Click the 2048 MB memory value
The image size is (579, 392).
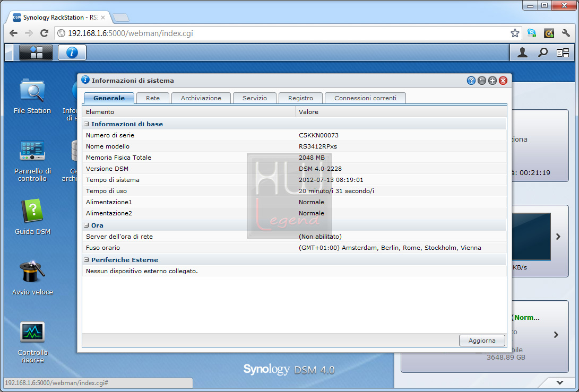click(312, 158)
